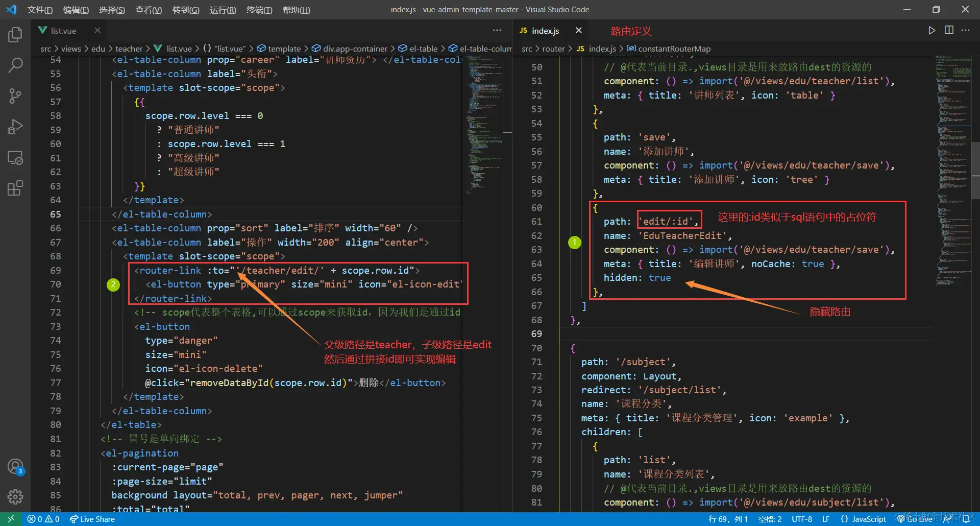Image resolution: width=980 pixels, height=526 pixels.
Task: Open the views breadcrumb in list.vue editor
Action: pos(71,49)
